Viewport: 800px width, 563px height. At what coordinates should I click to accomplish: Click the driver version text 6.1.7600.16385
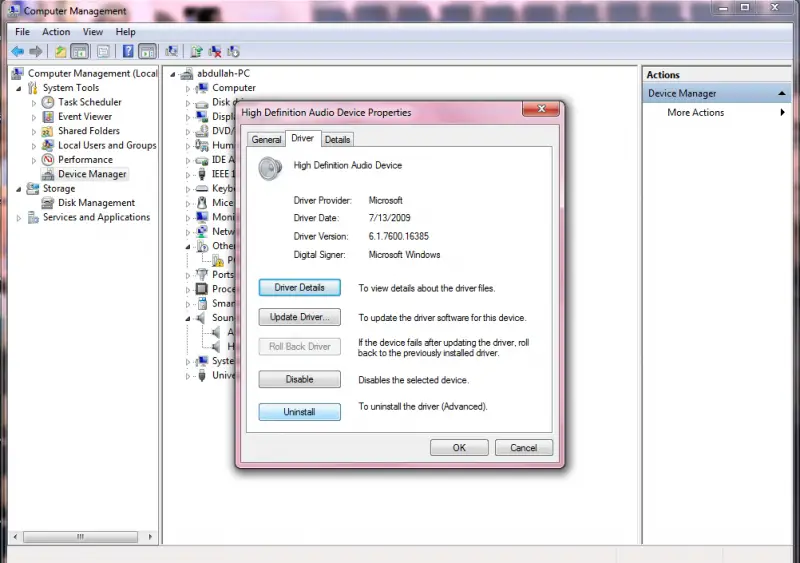(x=398, y=236)
